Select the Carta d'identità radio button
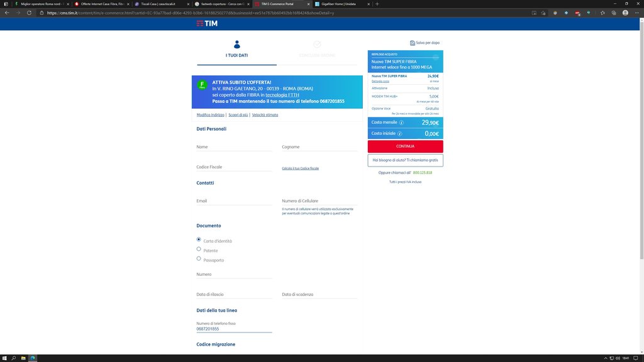Screen dimensions: 644x362 [199, 239]
